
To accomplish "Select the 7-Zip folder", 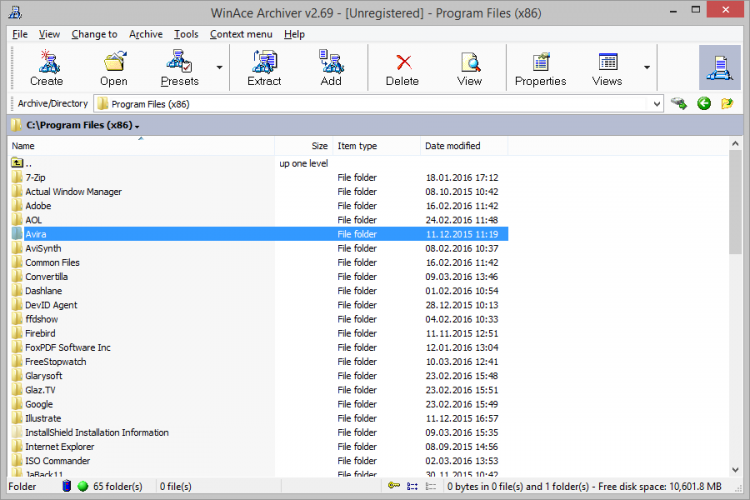I will pyautogui.click(x=35, y=178).
